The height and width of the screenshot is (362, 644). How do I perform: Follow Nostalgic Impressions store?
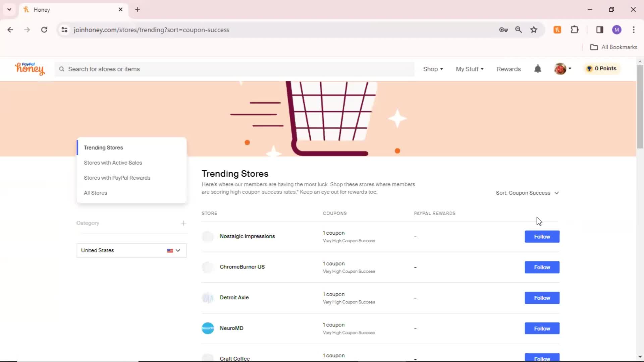pyautogui.click(x=542, y=237)
